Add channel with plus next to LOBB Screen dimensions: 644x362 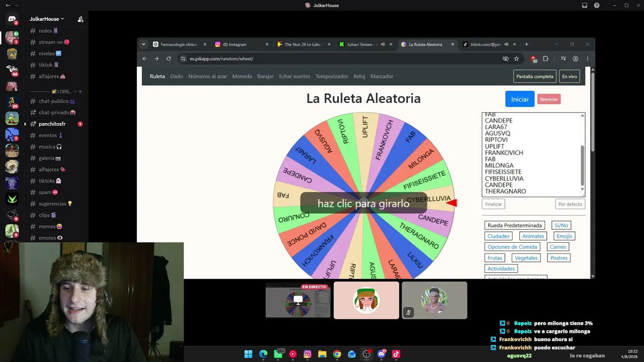point(80,92)
